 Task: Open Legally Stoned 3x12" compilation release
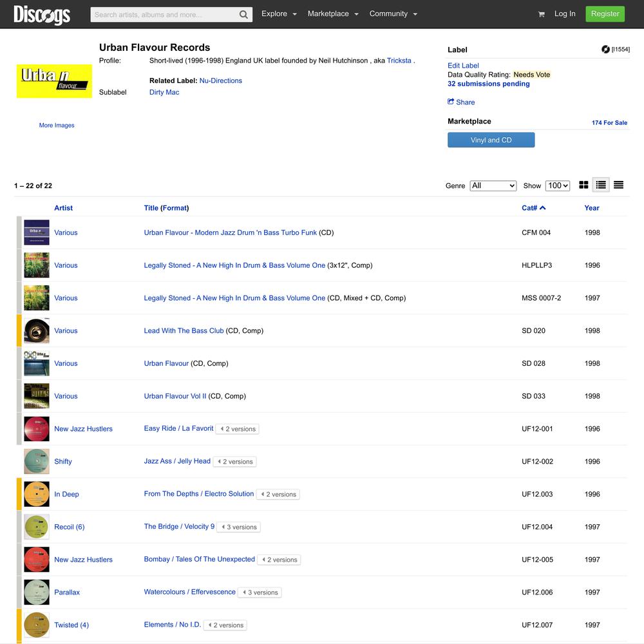tap(234, 265)
